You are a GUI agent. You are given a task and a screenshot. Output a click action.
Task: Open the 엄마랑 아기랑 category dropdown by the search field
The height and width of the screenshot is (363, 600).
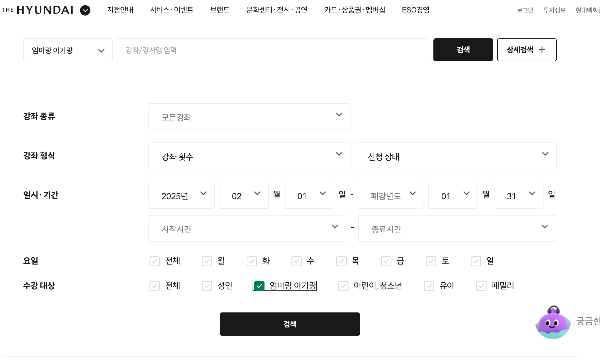tap(68, 50)
